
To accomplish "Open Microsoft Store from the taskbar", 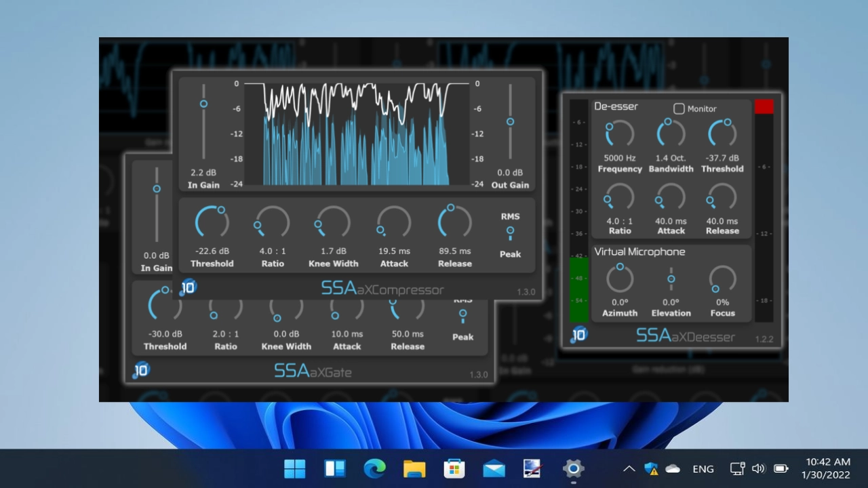I will click(x=454, y=468).
